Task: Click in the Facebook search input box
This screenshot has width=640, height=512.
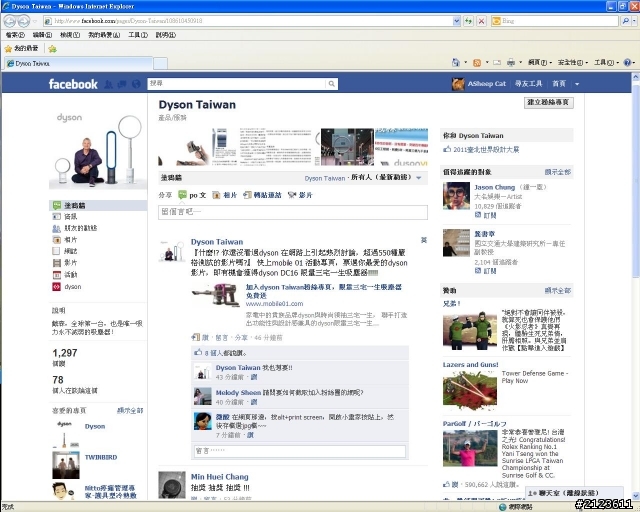Action: point(237,84)
